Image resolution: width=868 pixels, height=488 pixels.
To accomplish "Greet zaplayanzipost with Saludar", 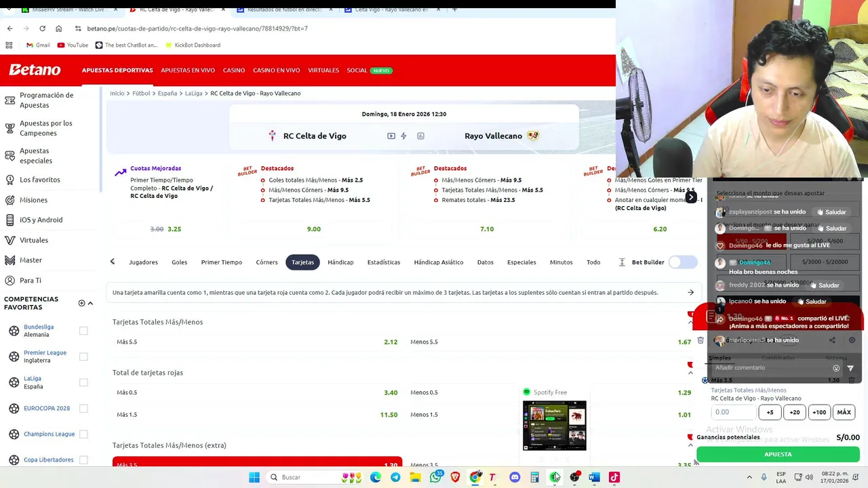I will (x=831, y=212).
